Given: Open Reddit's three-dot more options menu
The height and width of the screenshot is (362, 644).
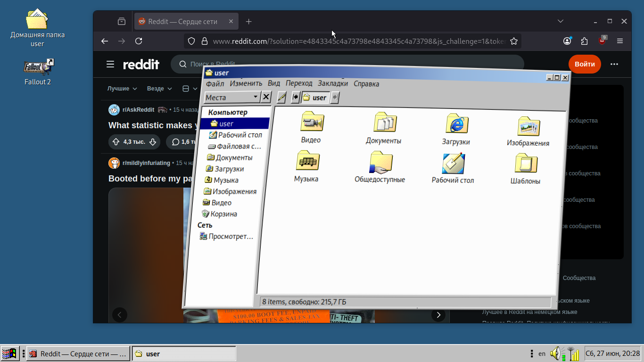Looking at the screenshot, I should click(x=614, y=64).
